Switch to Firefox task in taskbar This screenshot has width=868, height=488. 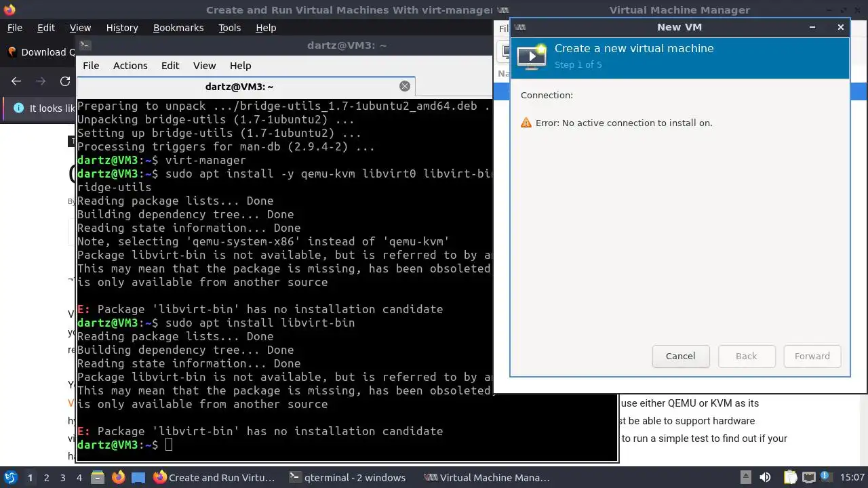pos(214,478)
